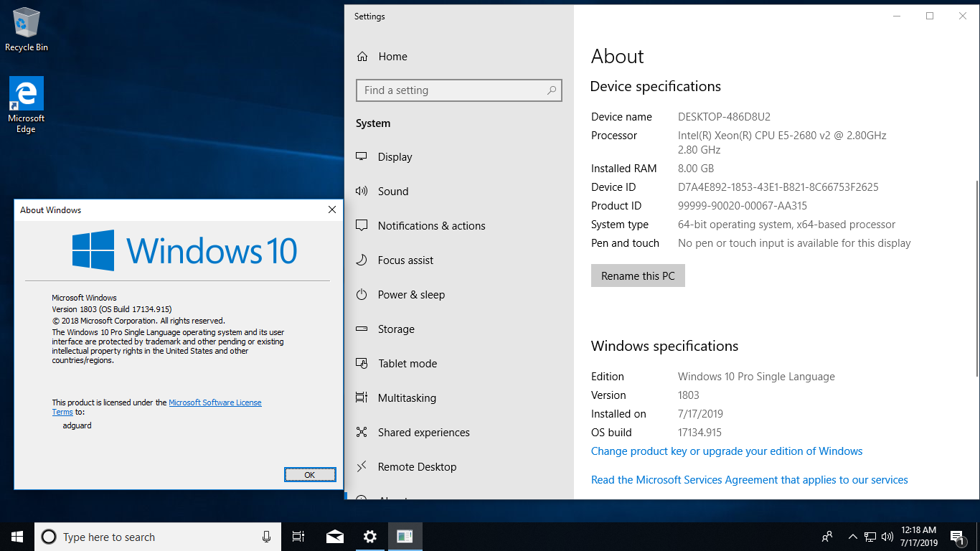Viewport: 980px width, 551px height.
Task: Open the Mail app on taskbar
Action: [x=334, y=537]
